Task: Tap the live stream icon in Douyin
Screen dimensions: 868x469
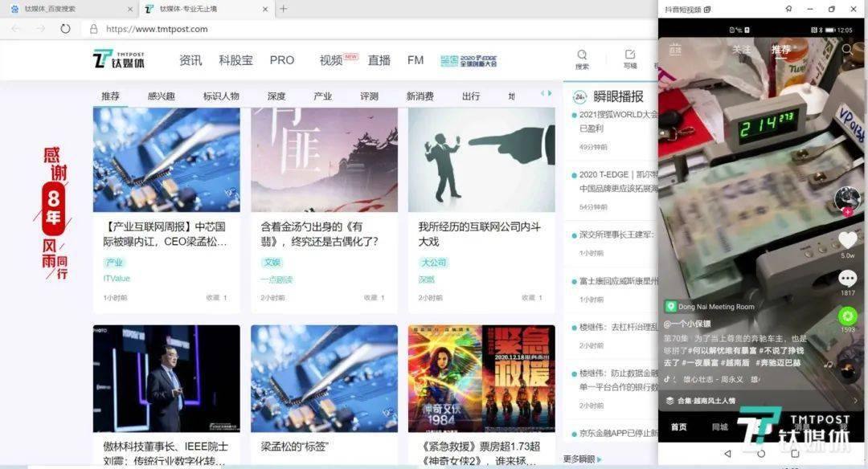Action: tap(675, 50)
